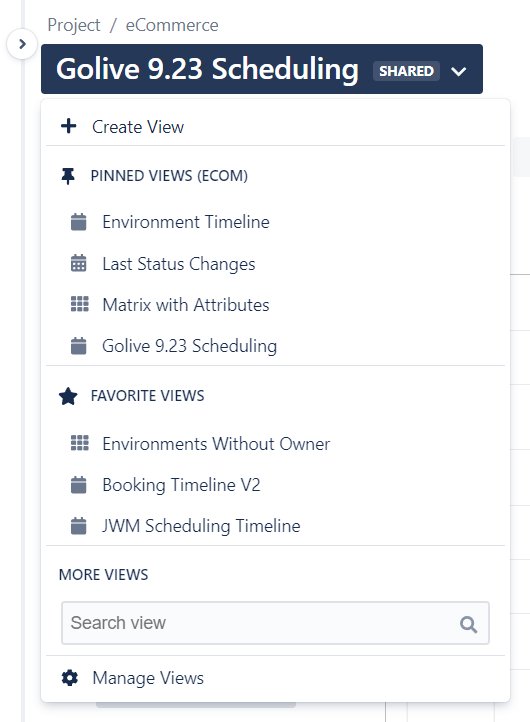530x722 pixels.
Task: Click the grid icon beside Environments Without Owner
Action: (x=80, y=443)
